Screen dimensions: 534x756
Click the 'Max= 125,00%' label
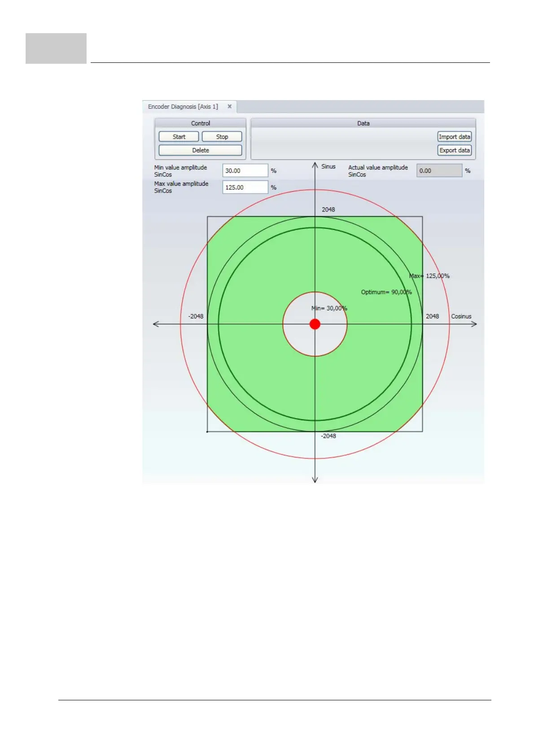[429, 276]
